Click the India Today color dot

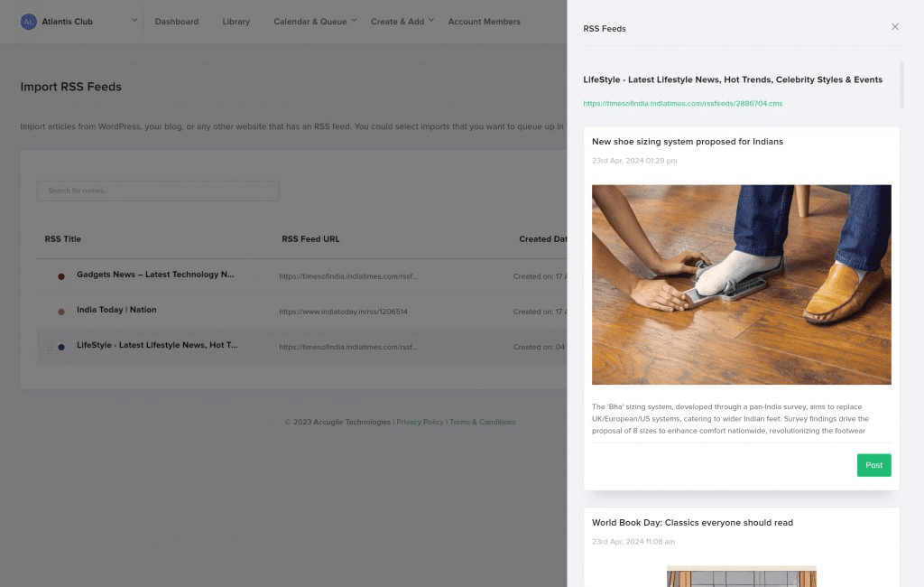(x=61, y=312)
